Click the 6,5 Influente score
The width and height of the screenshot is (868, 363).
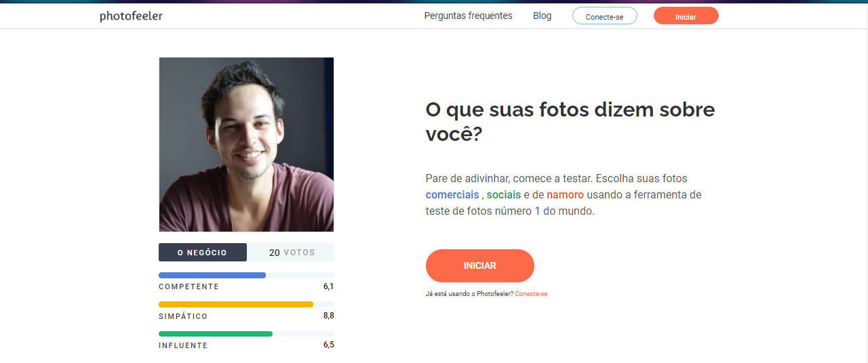point(328,345)
